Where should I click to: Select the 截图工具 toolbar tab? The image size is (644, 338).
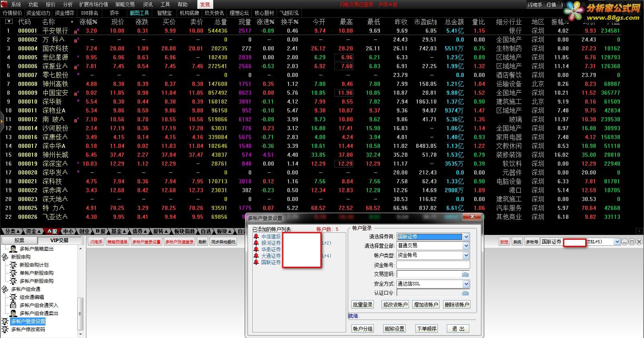coord(139,13)
